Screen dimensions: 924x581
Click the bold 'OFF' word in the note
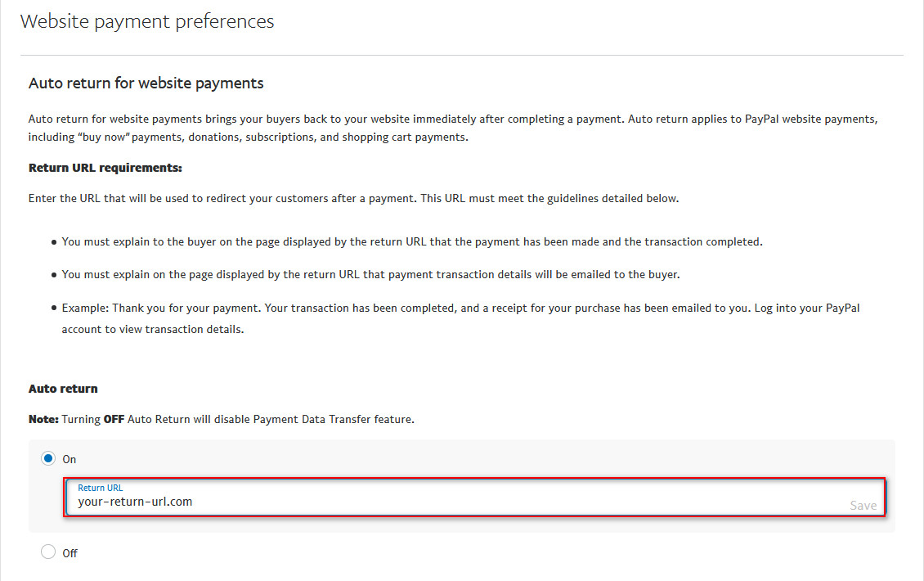tap(114, 419)
